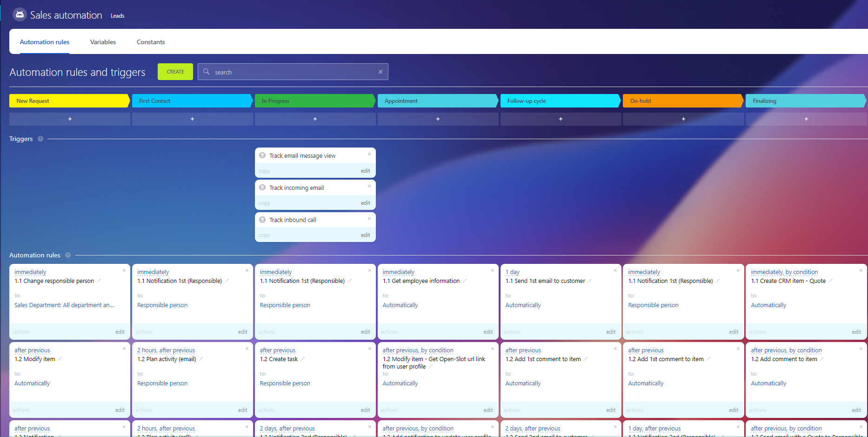Open the 'immediately' timing of rule 1.1 Change responsible person
This screenshot has height=437, width=868.
pyautogui.click(x=30, y=272)
